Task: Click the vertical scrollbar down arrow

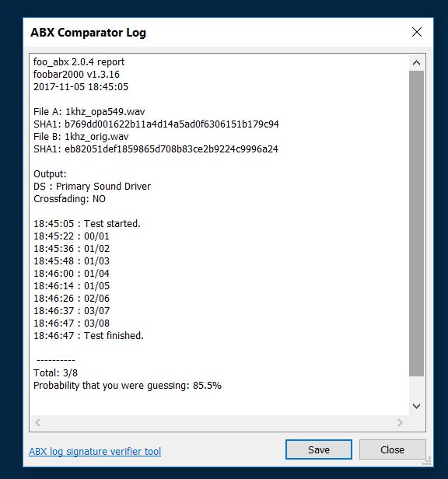Action: pos(416,406)
